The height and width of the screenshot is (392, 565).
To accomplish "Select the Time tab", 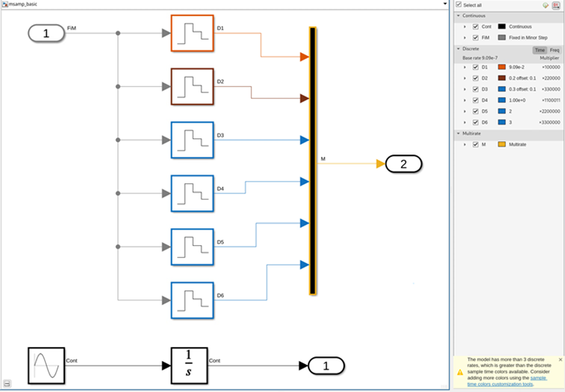I will 539,50.
